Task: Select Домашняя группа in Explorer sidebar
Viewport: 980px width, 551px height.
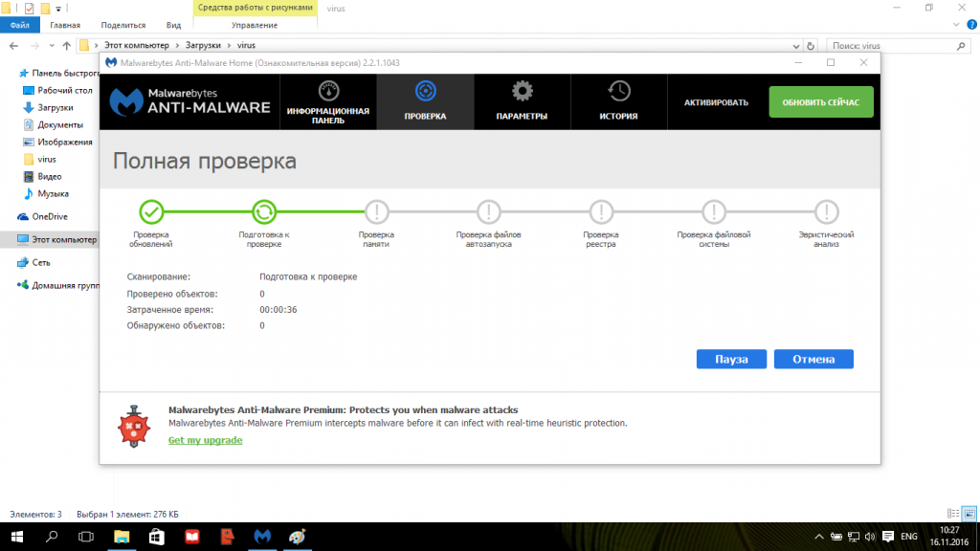Action: (58, 285)
